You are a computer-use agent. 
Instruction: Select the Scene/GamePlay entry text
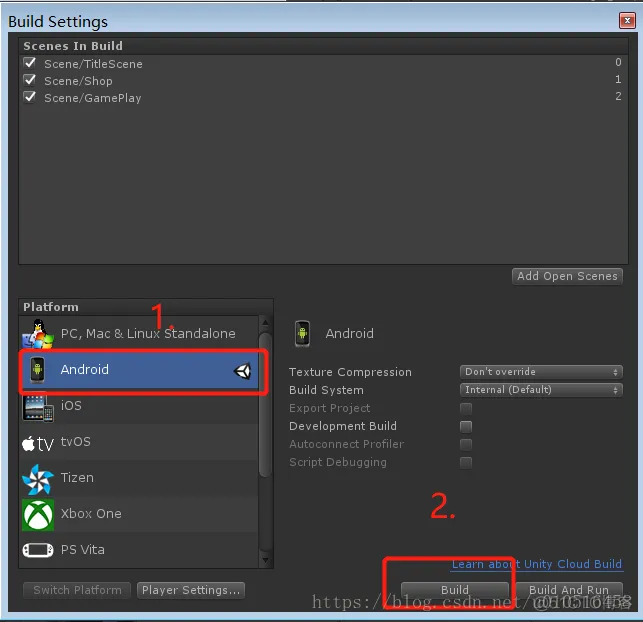pos(93,98)
